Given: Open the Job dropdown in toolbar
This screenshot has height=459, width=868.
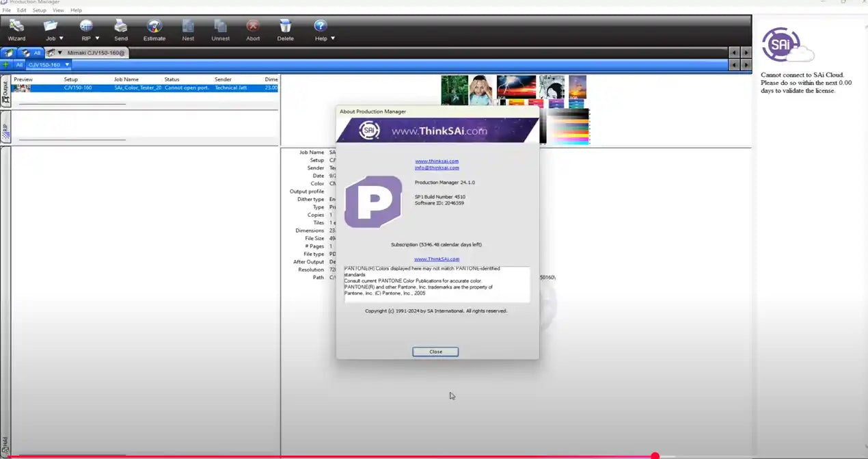Looking at the screenshot, I should (61, 38).
